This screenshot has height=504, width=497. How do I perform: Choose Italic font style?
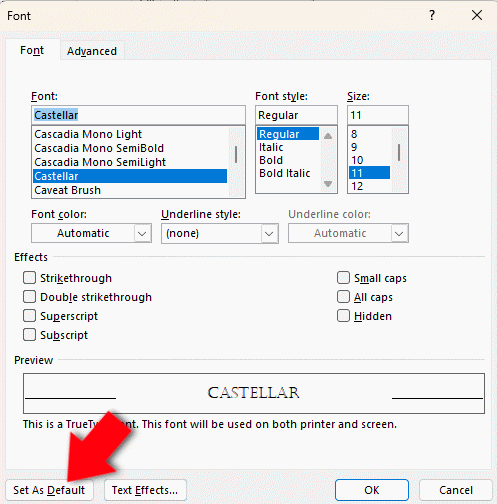click(288, 147)
